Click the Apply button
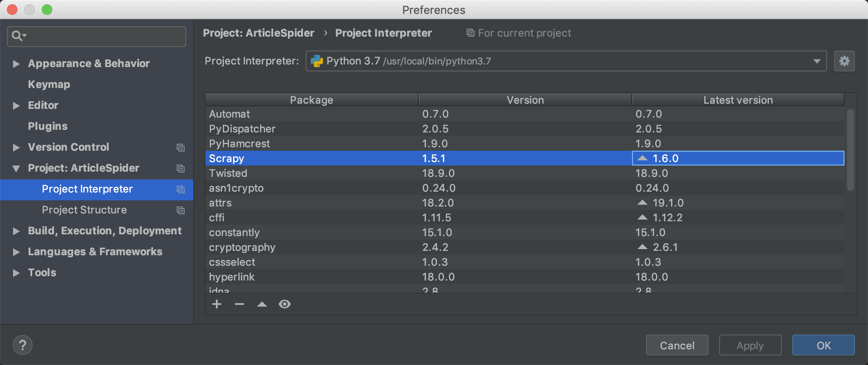This screenshot has height=365, width=868. click(750, 345)
